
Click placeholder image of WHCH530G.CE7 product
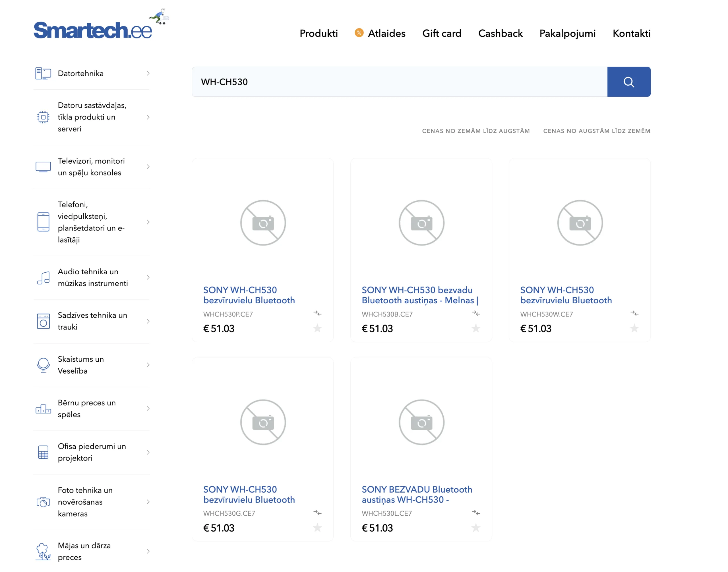[x=263, y=422]
